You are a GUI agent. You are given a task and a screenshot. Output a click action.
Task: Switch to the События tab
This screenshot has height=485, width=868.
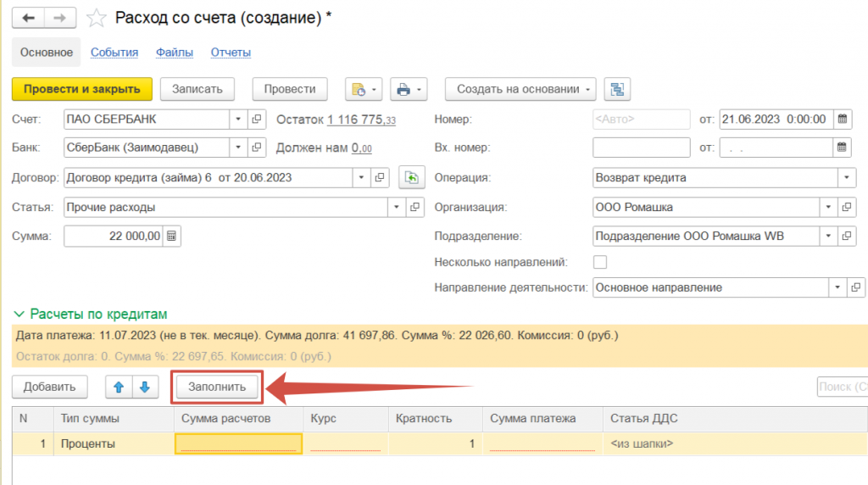pos(114,53)
